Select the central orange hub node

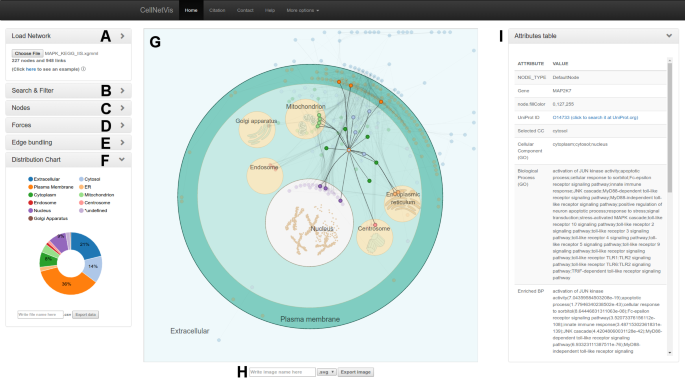[349, 150]
